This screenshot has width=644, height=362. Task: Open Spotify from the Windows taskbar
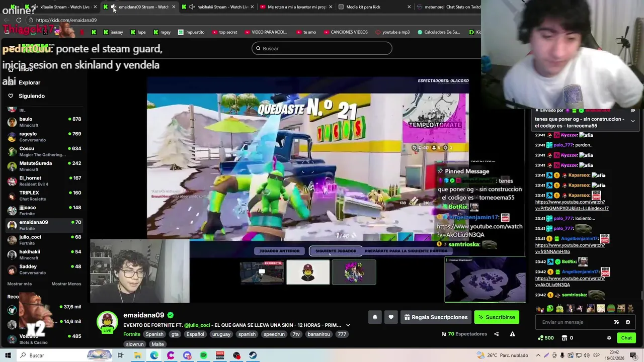click(203, 355)
